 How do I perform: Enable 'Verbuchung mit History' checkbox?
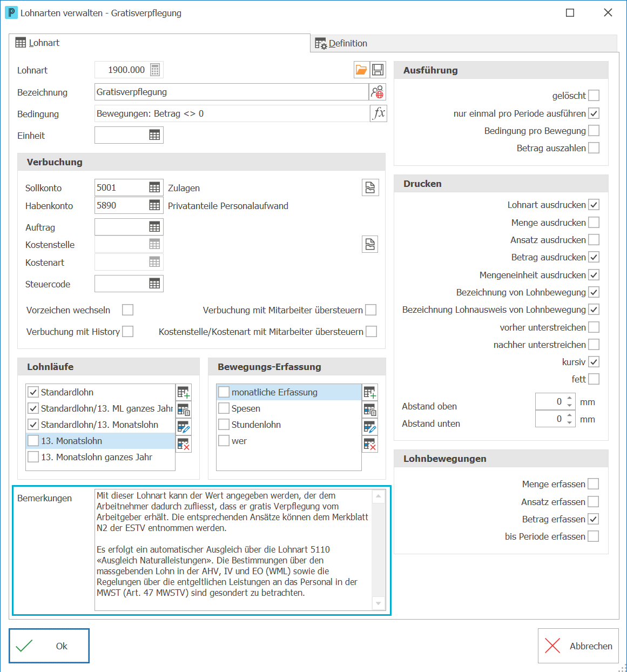point(127,332)
